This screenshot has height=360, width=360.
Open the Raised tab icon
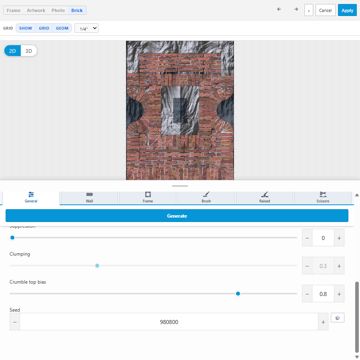click(265, 194)
